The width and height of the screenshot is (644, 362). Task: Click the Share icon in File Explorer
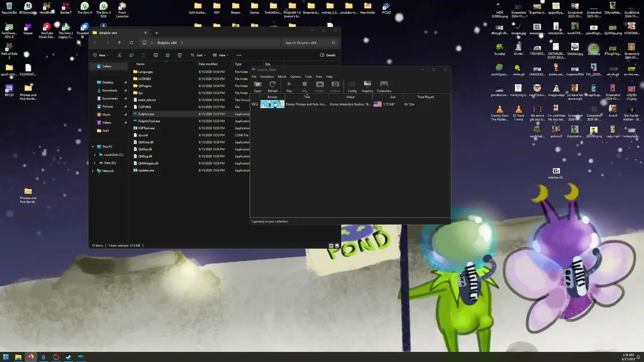(168, 55)
